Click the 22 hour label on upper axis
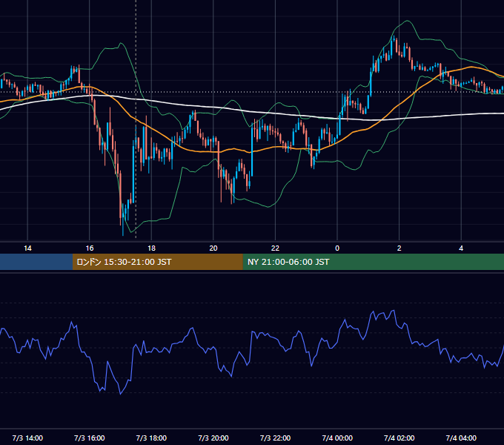This screenshot has width=504, height=445. (275, 248)
